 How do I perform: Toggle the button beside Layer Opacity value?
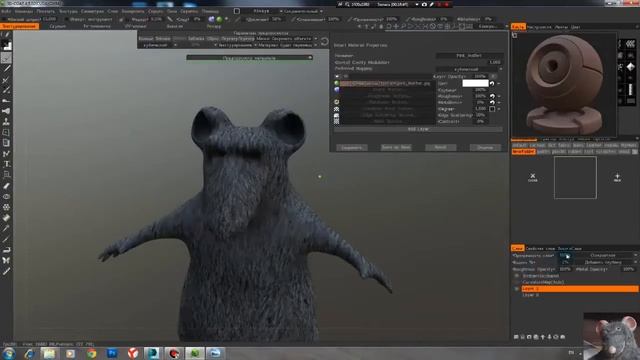click(493, 76)
